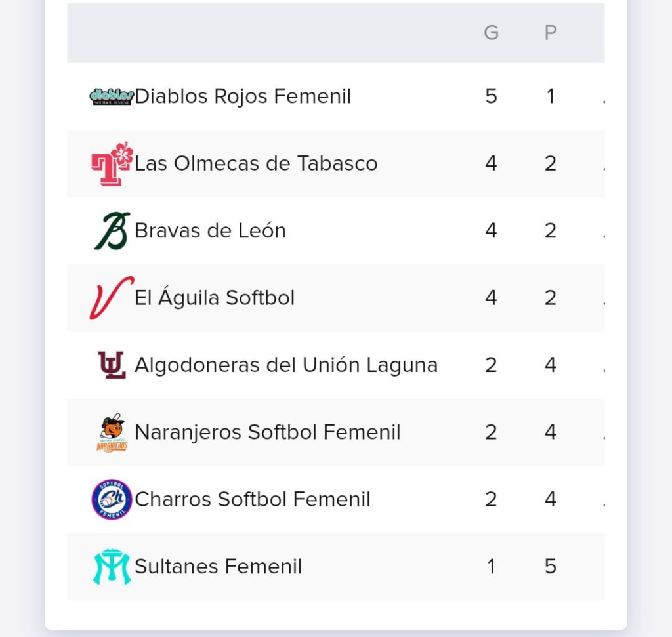The image size is (672, 637).
Task: Click the Charros Softbol Femenil logo
Action: click(112, 499)
